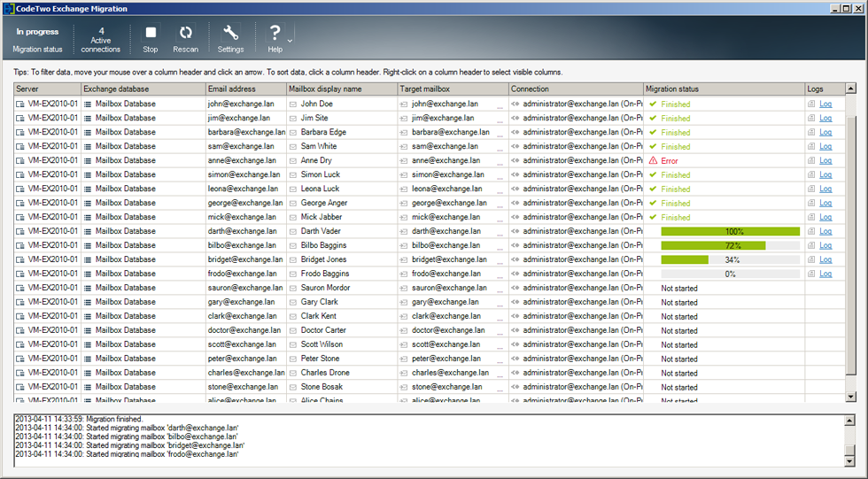Click the target mailbox icon for sam@exchange.lan
The height and width of the screenshot is (479, 868).
click(x=404, y=147)
